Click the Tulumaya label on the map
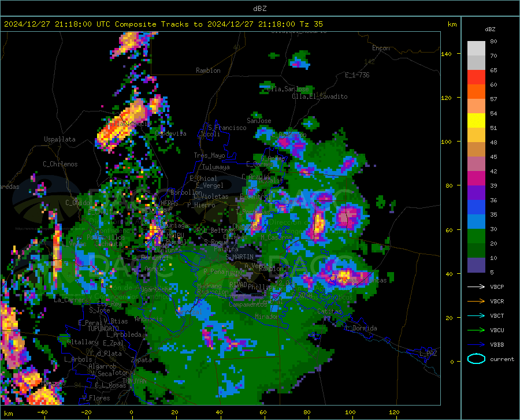 pos(216,167)
